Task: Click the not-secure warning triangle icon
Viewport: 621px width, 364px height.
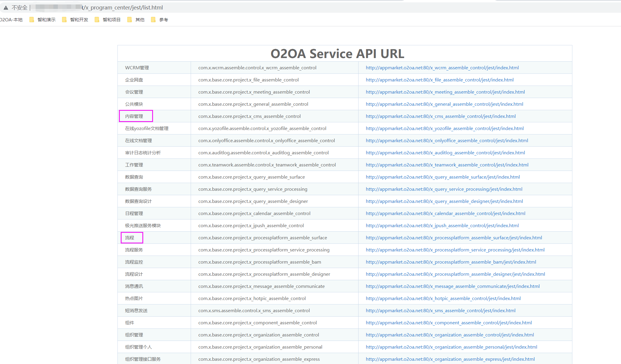Action: click(x=6, y=8)
